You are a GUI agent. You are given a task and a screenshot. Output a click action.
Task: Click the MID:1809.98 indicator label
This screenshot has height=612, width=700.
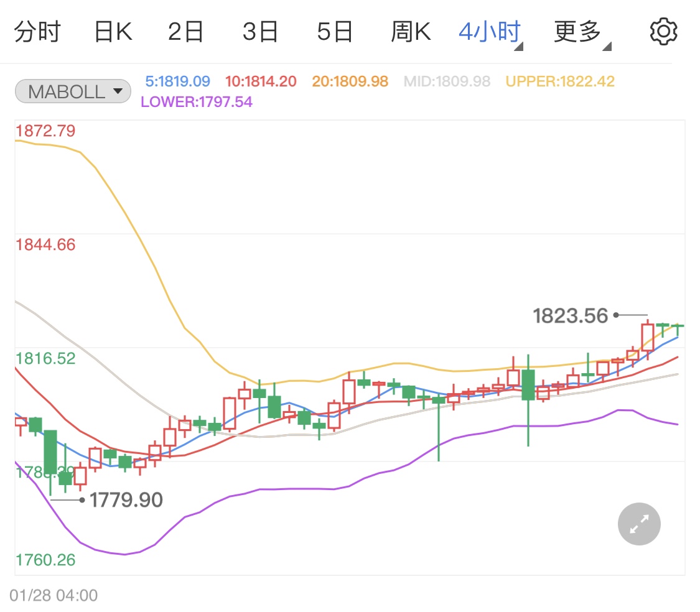(447, 81)
